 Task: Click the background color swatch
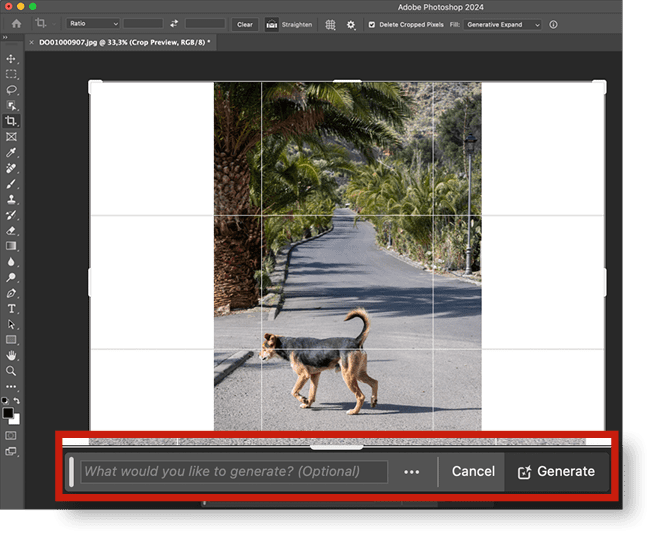pos(16,420)
